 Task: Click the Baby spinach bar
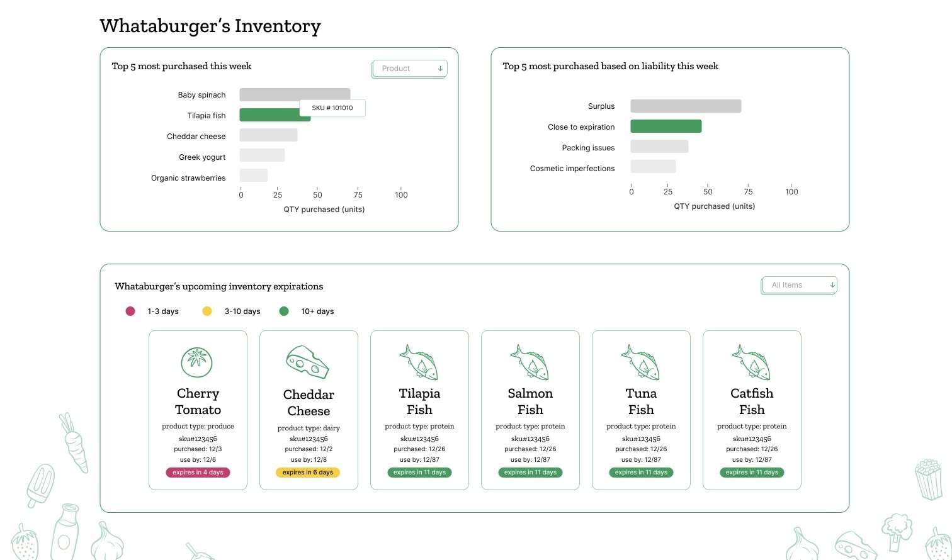(295, 94)
